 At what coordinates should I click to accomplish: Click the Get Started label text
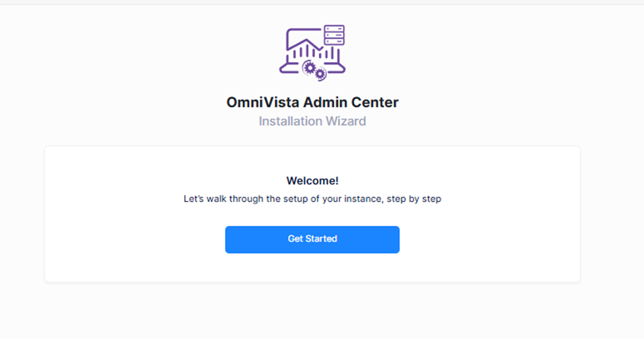[x=312, y=239]
